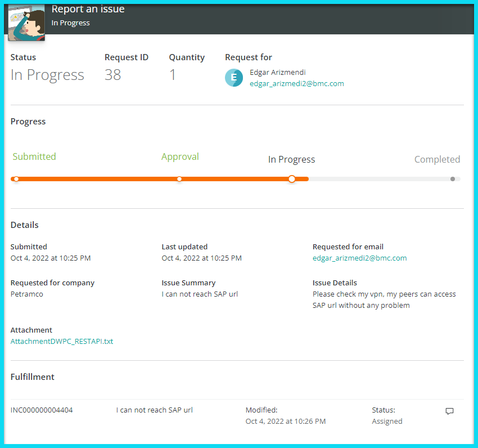Open the Requested for email link in Details

pyautogui.click(x=359, y=258)
